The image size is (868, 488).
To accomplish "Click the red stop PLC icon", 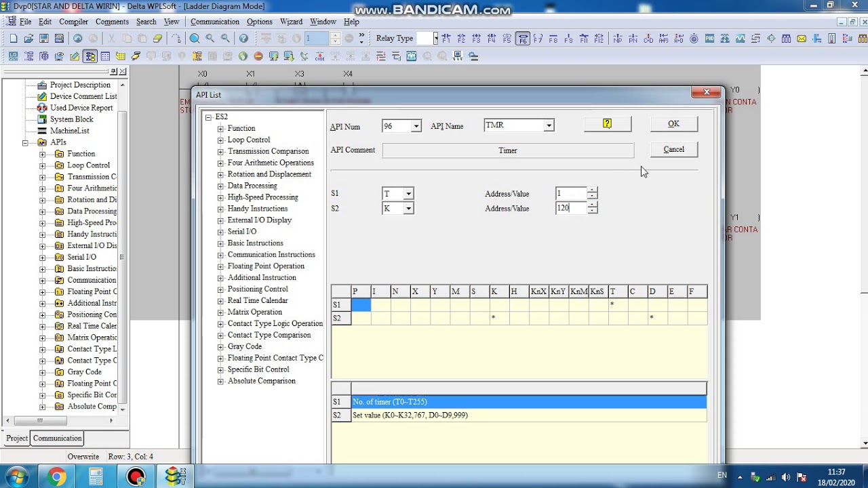I will click(258, 56).
